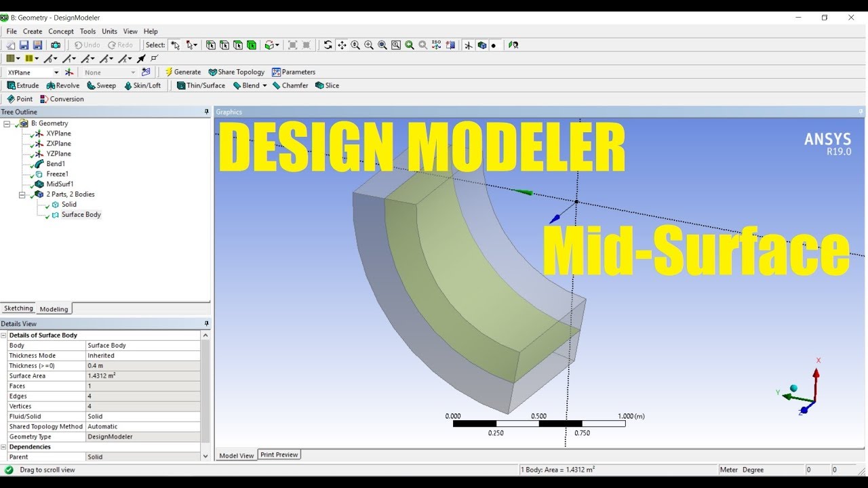Collapse the B: Geometry tree node

click(x=7, y=123)
